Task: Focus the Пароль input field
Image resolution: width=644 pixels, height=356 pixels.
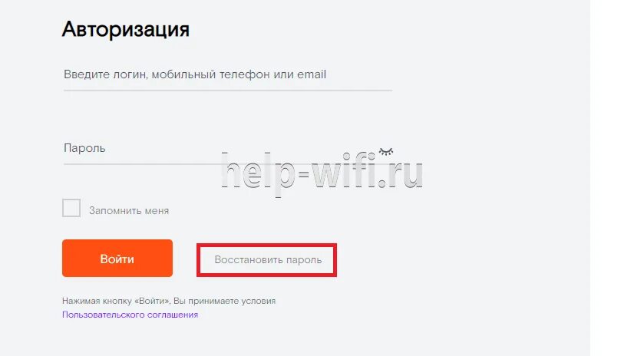Action: point(228,149)
